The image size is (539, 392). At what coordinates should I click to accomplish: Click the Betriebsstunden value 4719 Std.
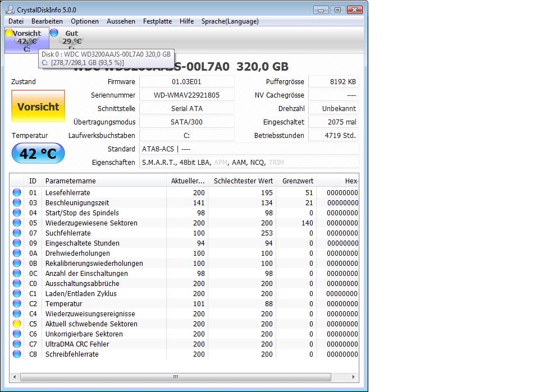(x=334, y=135)
